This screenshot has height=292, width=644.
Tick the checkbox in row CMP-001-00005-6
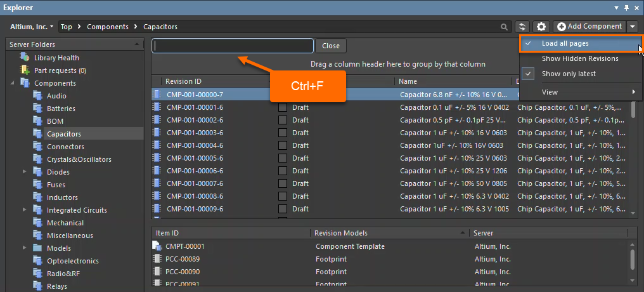(283, 158)
